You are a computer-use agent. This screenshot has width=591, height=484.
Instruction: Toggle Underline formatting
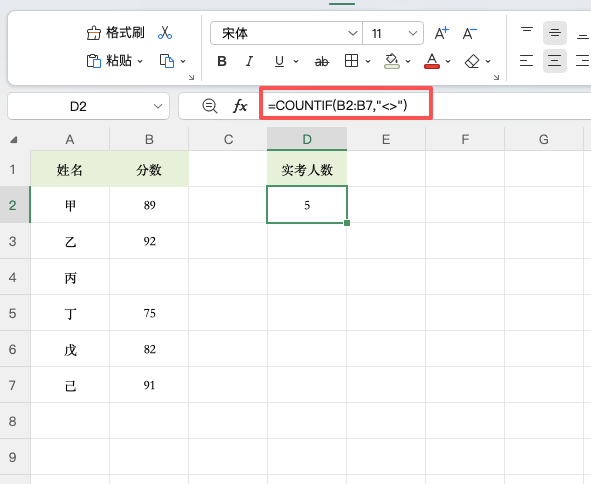click(279, 61)
